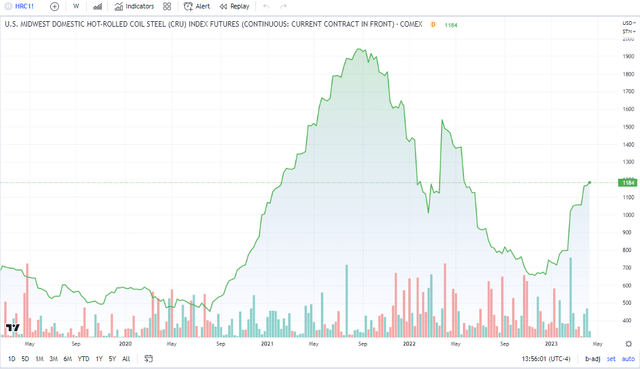Image resolution: width=640 pixels, height=369 pixels.
Task: Click the 2020 label on the time axis
Action: (125, 344)
